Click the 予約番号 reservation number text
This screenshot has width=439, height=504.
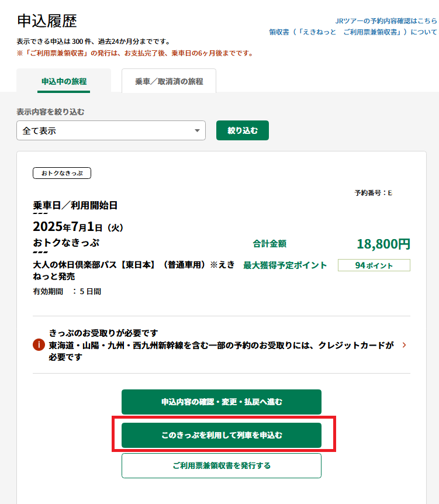[373, 193]
